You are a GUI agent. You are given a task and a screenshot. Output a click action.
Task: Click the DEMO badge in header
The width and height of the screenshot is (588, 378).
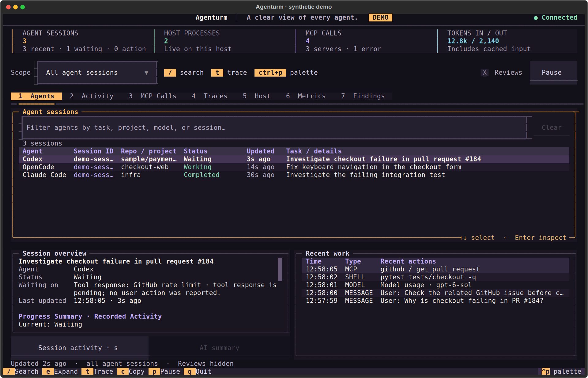coord(380,17)
